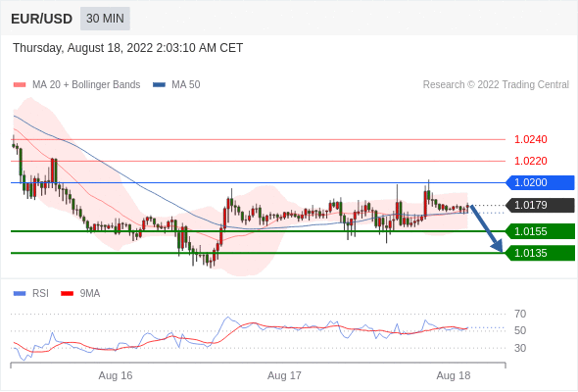Select the green 1.0135 target tag
578x392 pixels.
540,254
